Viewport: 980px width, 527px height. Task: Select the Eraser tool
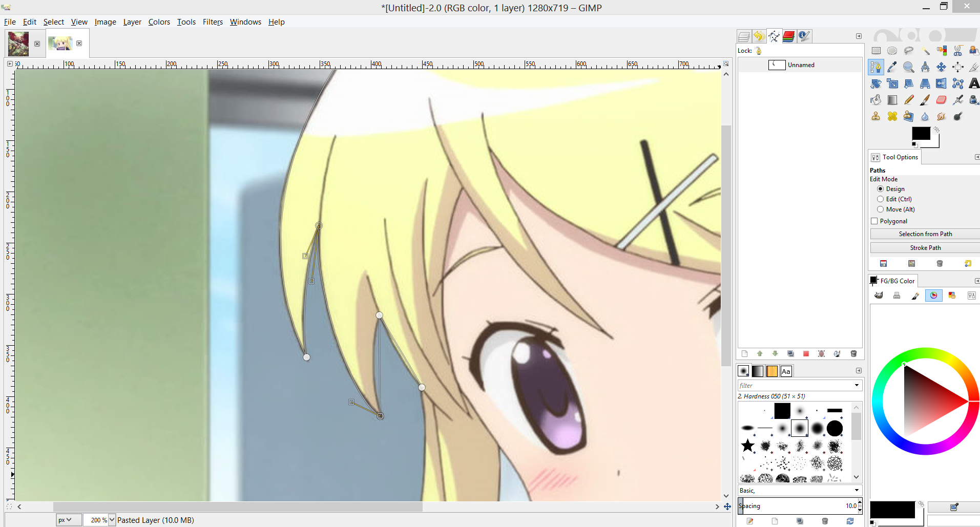point(941,100)
